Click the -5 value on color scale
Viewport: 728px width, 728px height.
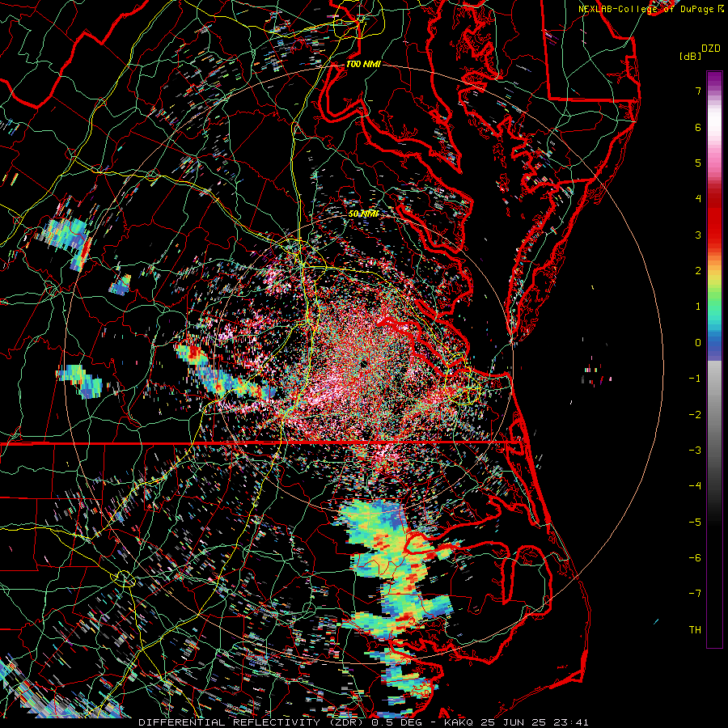[695, 523]
